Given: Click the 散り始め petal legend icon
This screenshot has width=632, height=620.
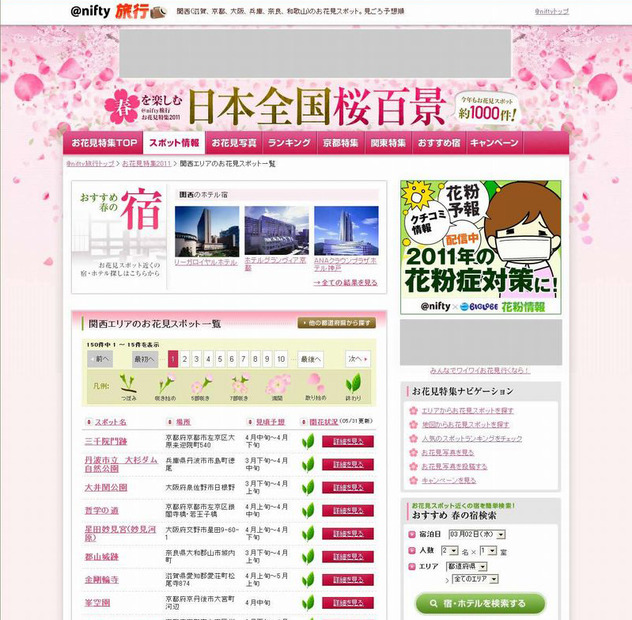Looking at the screenshot, I should point(315,383).
